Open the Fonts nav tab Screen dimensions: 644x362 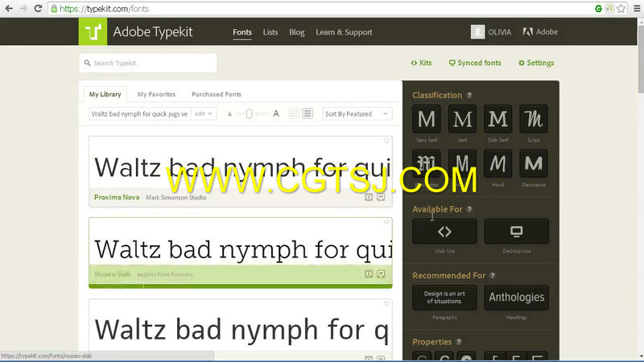coord(242,32)
